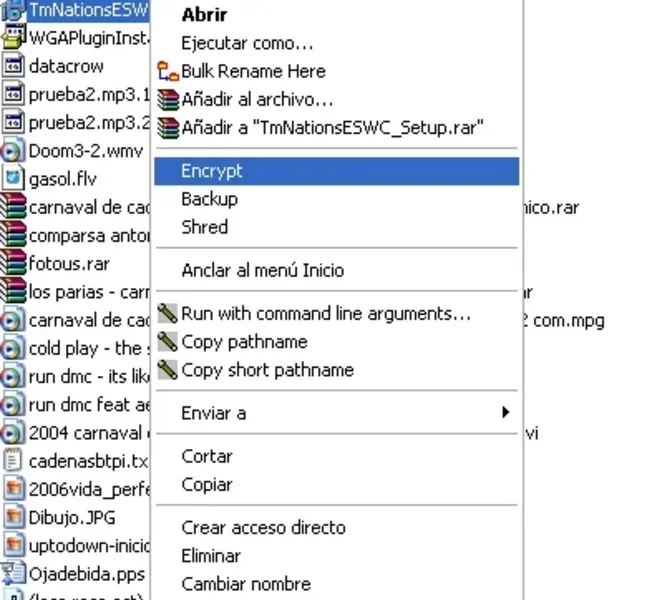Select the cadenasbtpi.tx file name
This screenshot has width=647, height=600.
[88, 461]
